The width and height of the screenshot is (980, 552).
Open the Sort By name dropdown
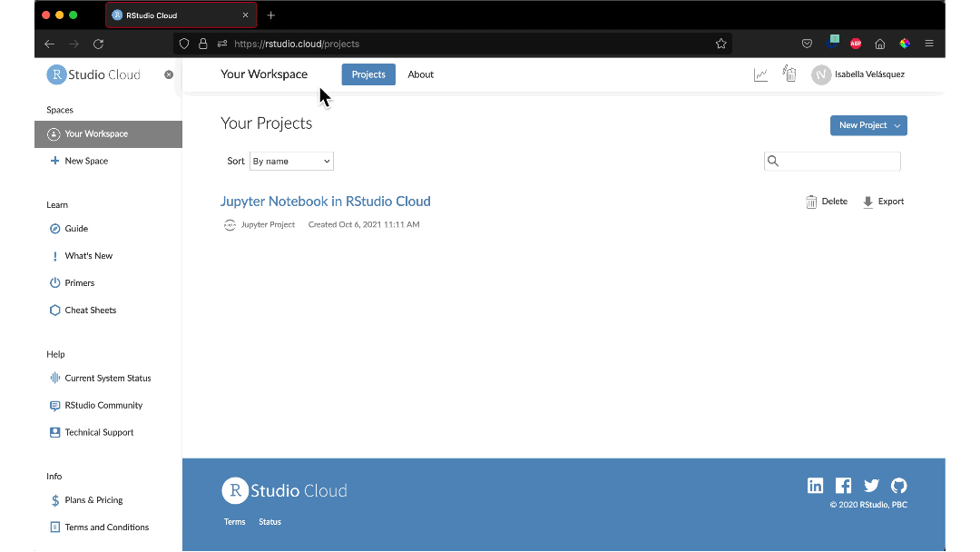coord(290,161)
